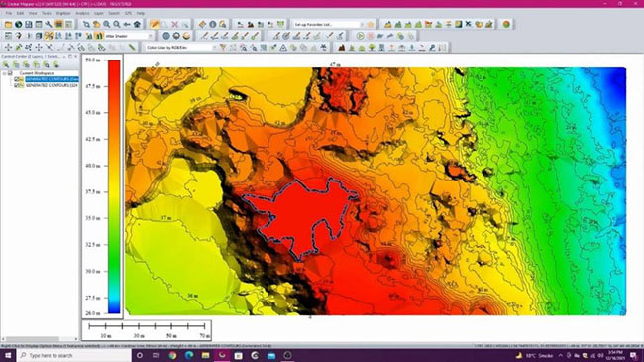The height and width of the screenshot is (362, 644).
Task: Toggle the highlighted icon left of shader dropdown
Action: tap(99, 36)
